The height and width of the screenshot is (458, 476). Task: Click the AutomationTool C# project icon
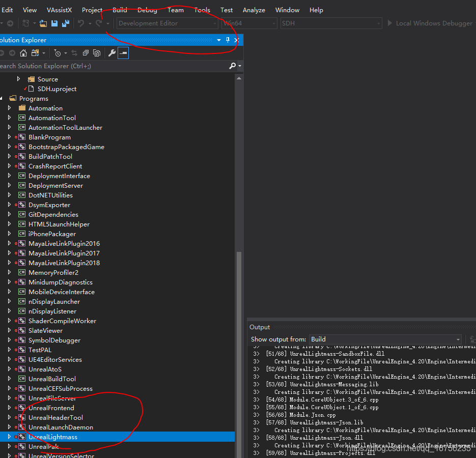tap(22, 118)
